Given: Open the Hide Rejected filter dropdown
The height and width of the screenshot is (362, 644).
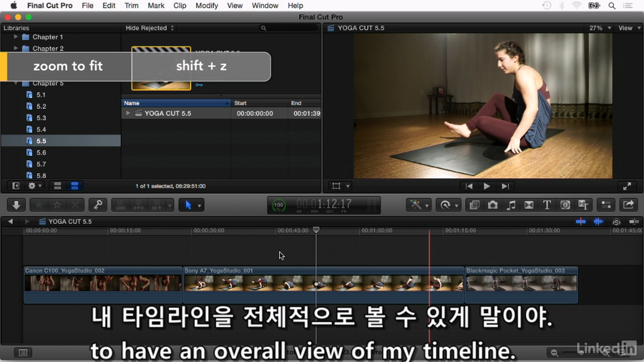Looking at the screenshot, I should click(x=150, y=28).
